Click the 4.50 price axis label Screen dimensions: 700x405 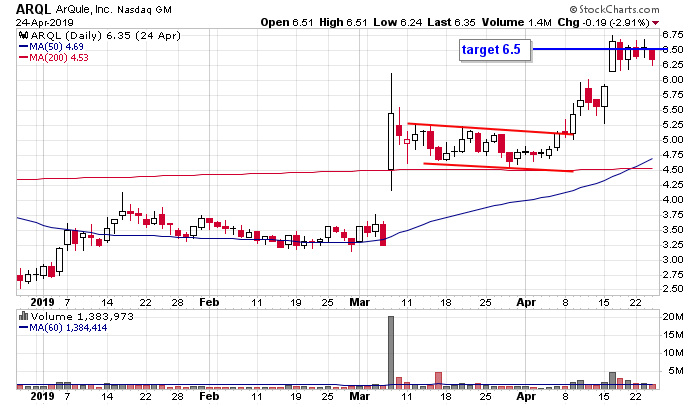tap(673, 170)
